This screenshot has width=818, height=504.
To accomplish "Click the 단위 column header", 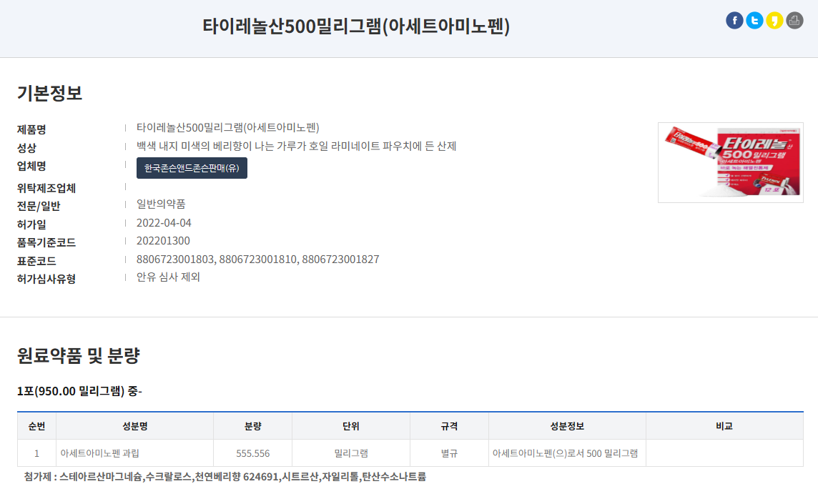I will 351,426.
